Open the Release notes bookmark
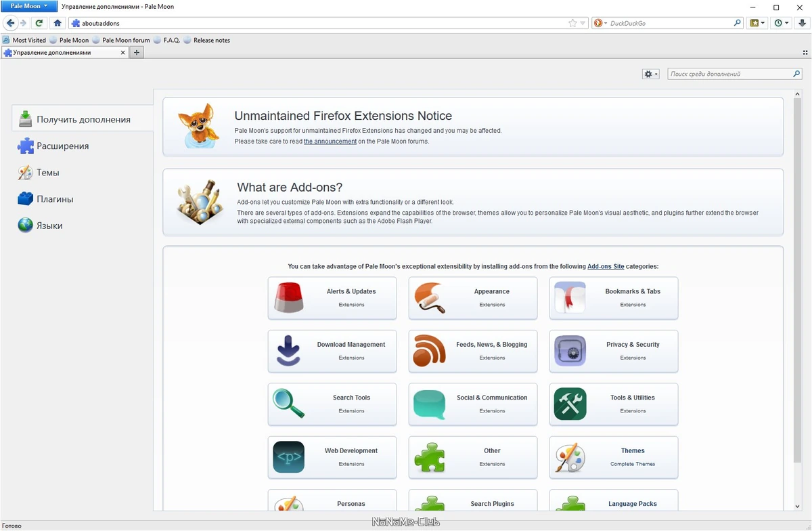 tap(207, 40)
